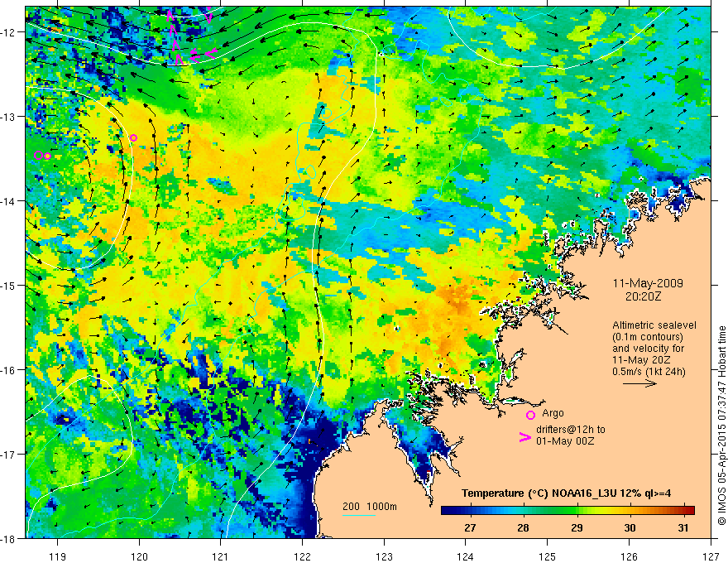Image resolution: width=728 pixels, height=563 pixels.
Task: Click the 'Temperature (°C) NOAA16_L3U 12% ql>=4' title
Action: [x=566, y=493]
